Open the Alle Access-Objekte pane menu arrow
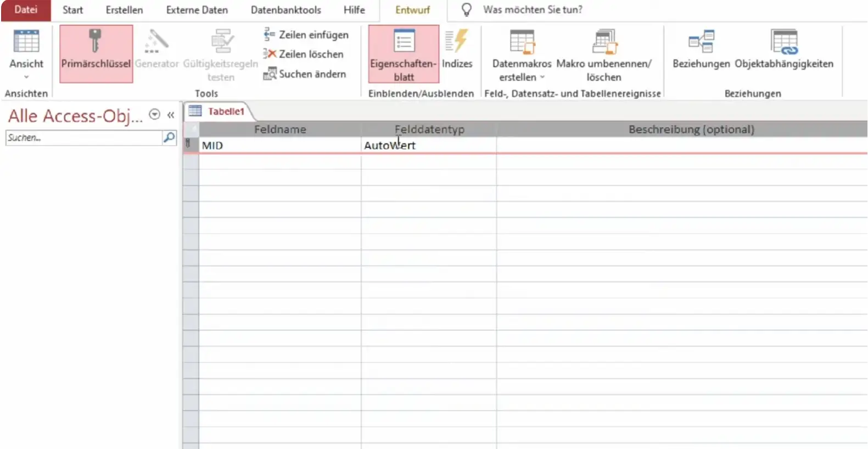 point(155,115)
